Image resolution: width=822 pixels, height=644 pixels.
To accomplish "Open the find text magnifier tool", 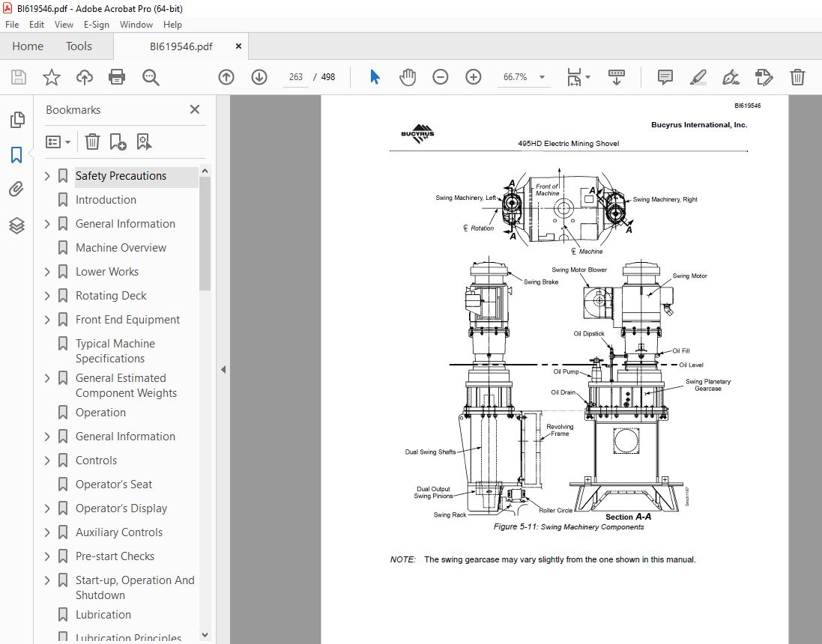I will (x=151, y=77).
